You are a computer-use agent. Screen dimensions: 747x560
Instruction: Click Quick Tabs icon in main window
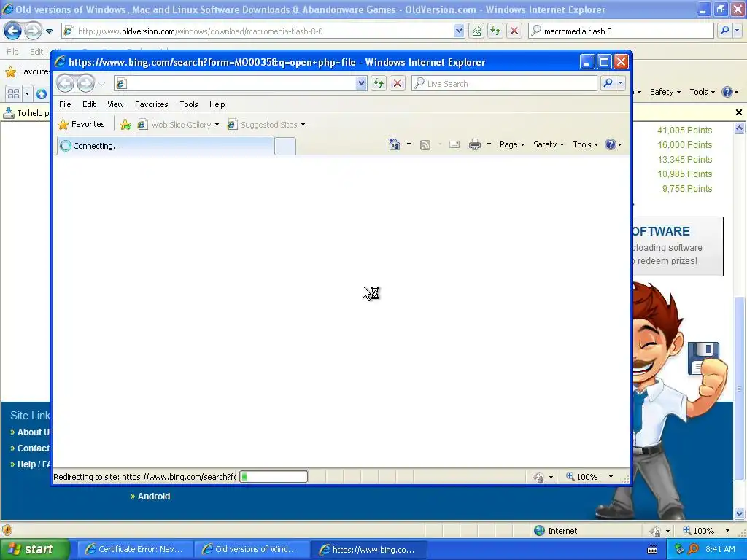point(13,93)
